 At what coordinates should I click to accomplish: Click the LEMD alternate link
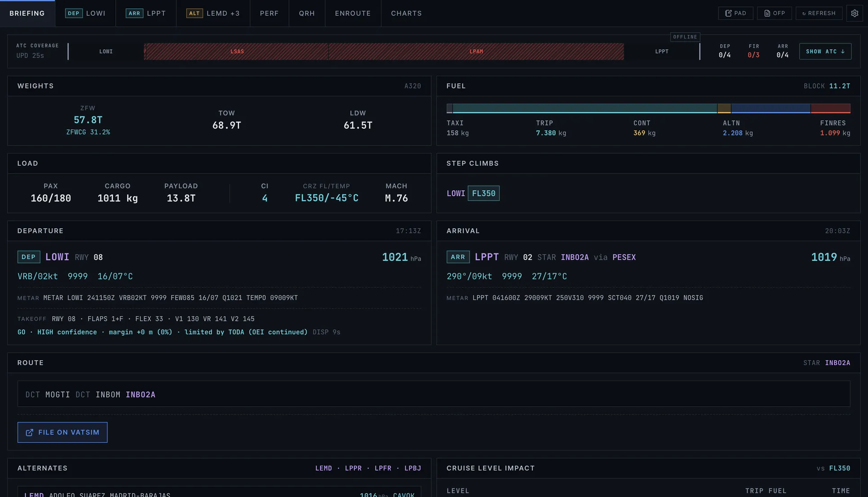pyautogui.click(x=324, y=468)
